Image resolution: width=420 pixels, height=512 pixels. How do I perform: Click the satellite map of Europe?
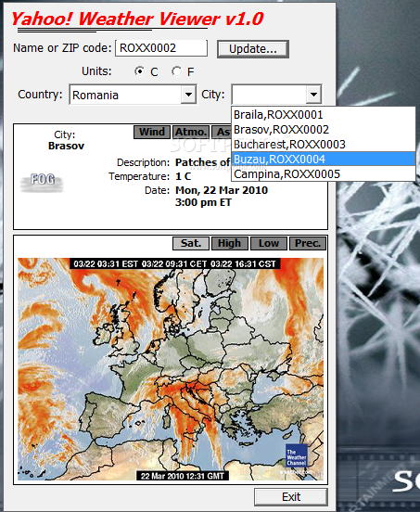[x=171, y=369]
